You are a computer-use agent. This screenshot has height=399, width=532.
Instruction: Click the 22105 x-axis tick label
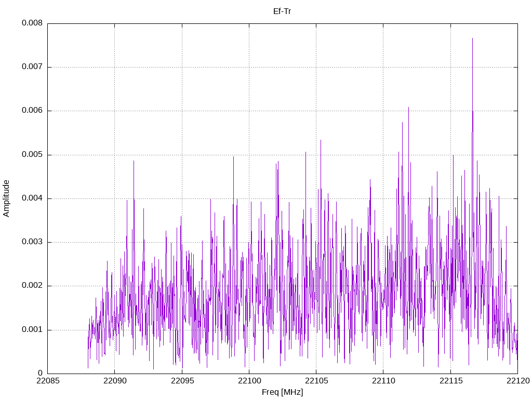click(x=316, y=381)
